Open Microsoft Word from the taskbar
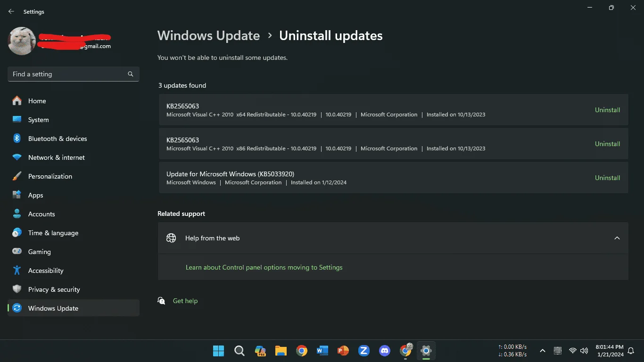 tap(322, 351)
